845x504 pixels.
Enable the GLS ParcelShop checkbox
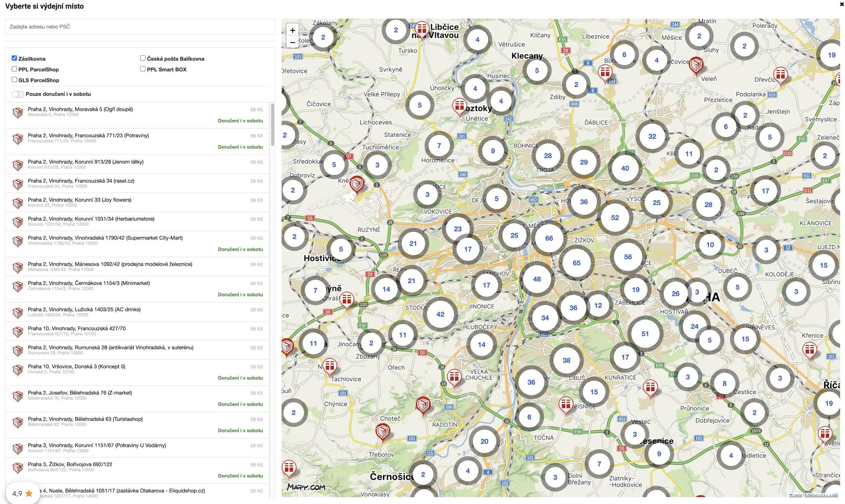(x=14, y=80)
